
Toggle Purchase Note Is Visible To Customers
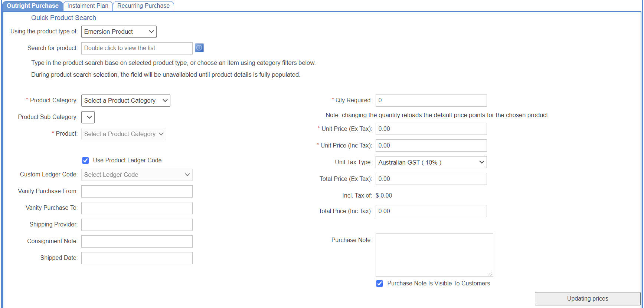(379, 284)
